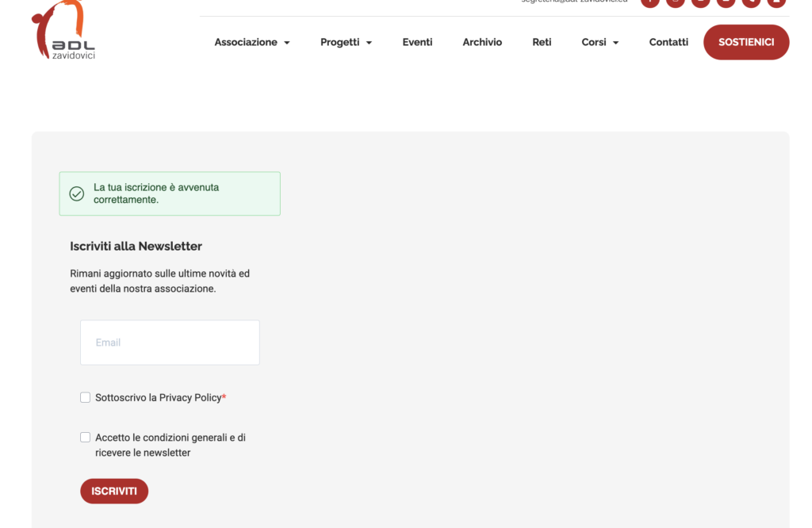Image resolution: width=812 pixels, height=528 pixels.
Task: Enable the Accetto le condizioni generali checkbox
Action: point(86,438)
